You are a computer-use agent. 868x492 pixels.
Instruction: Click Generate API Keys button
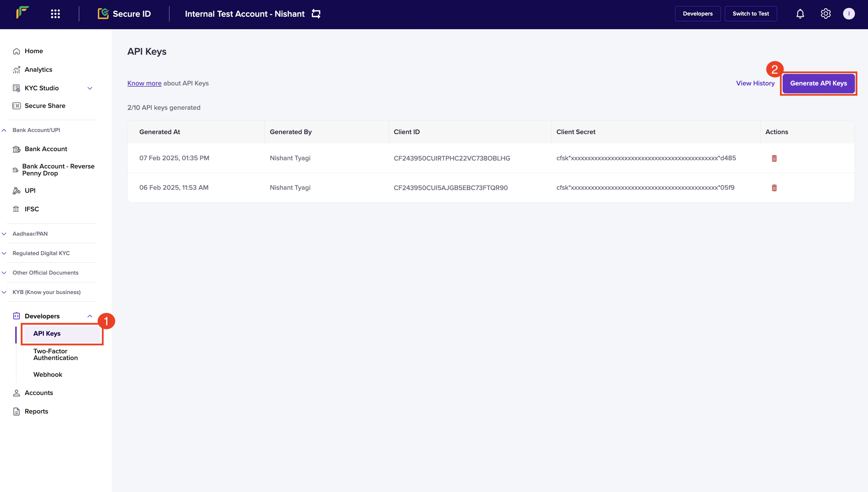click(818, 83)
